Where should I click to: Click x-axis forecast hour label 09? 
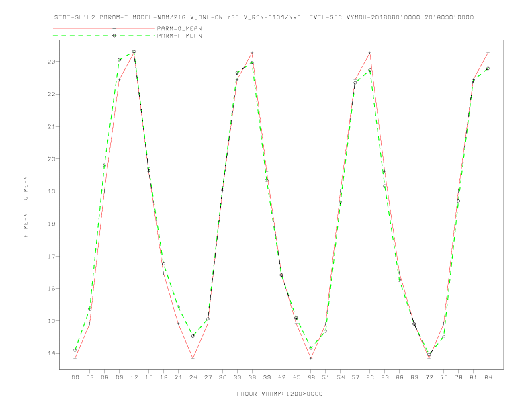tap(119, 377)
